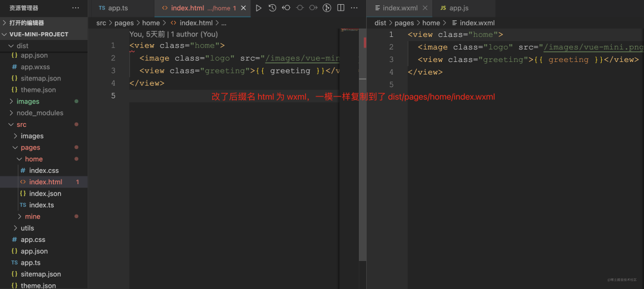This screenshot has width=644, height=289.
Task: Open file history clock icon in editor toolbar
Action: coord(272,8)
